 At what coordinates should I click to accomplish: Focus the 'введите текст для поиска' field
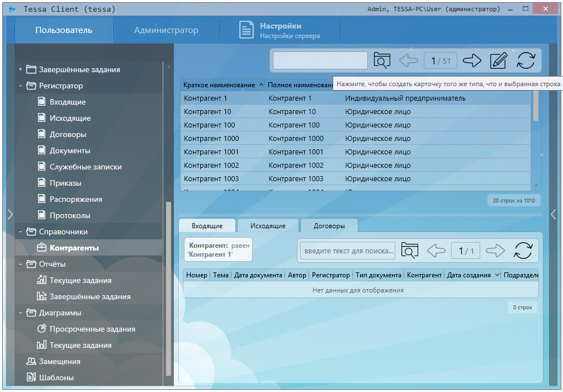point(348,251)
